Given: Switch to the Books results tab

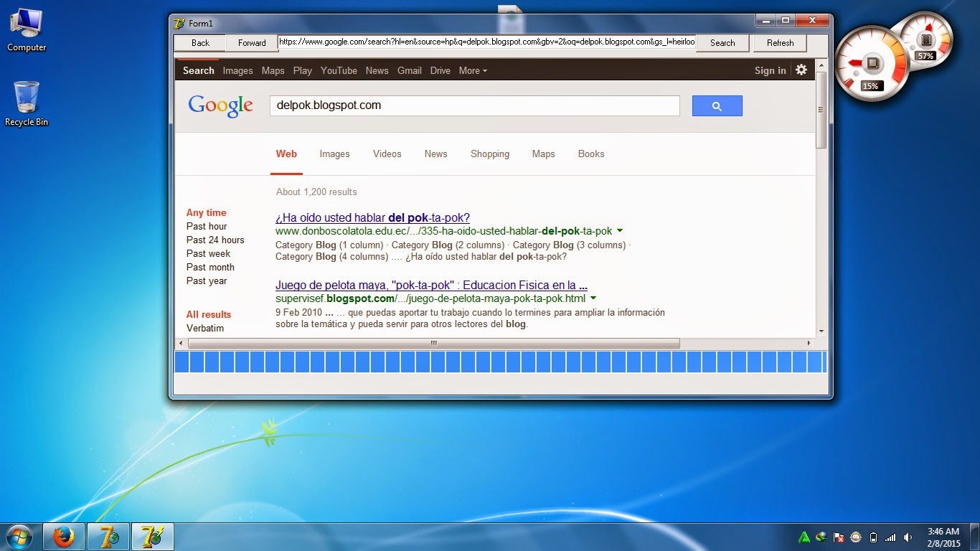Looking at the screenshot, I should coord(591,154).
